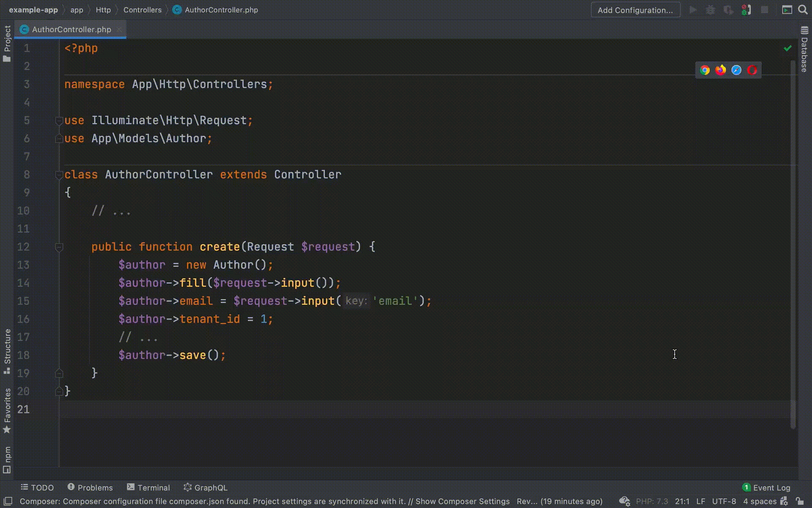Screen dimensions: 812x508
Task: Open file in Safari browser icon
Action: 736,70
